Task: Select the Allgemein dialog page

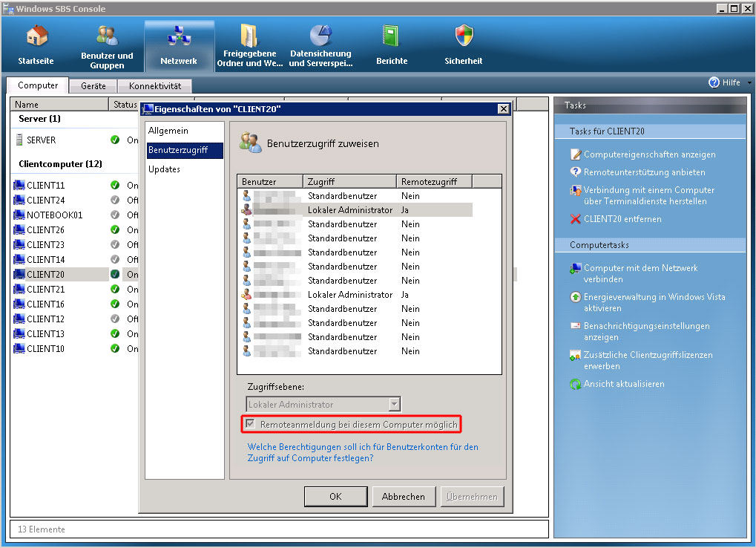Action: click(x=185, y=131)
